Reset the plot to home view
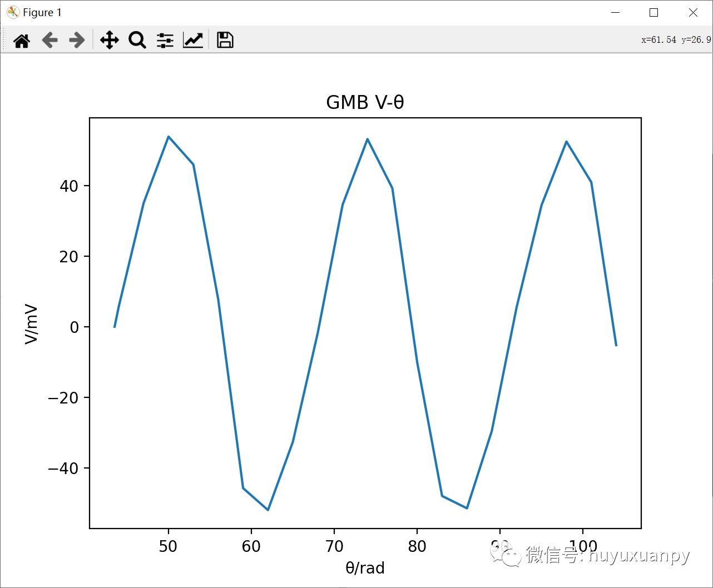 click(22, 40)
